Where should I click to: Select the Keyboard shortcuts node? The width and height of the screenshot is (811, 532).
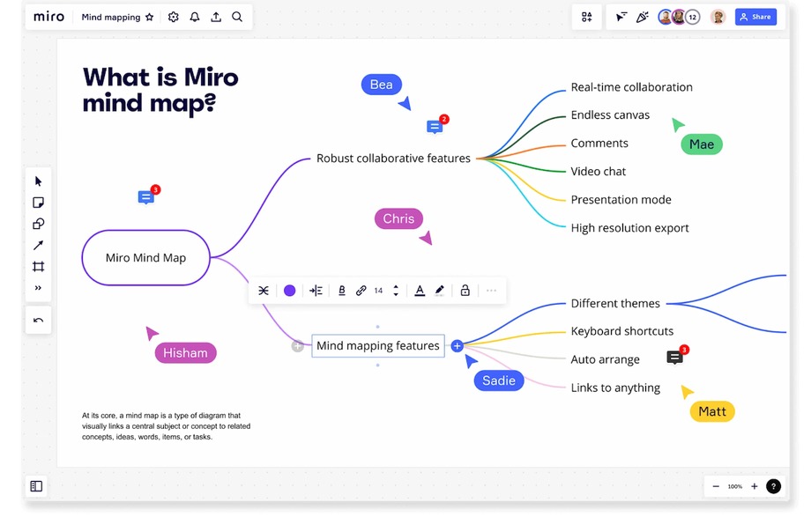tap(622, 331)
